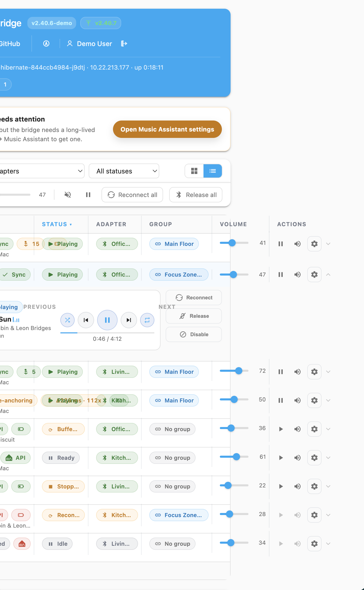The height and width of the screenshot is (590, 364).
Task: Pause the currently playing track
Action: click(x=107, y=320)
